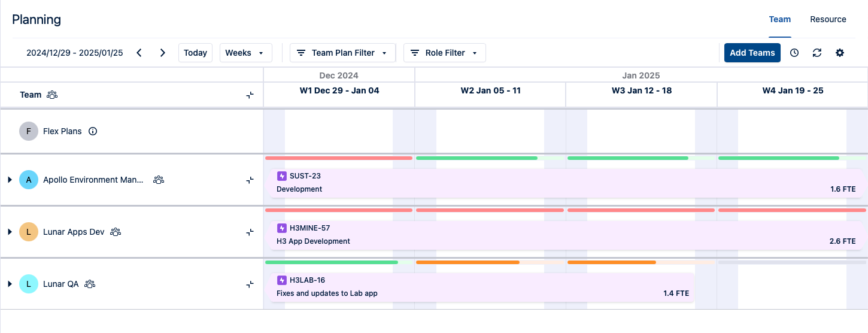Click the Flex Plans info icon
Viewport: 868px width, 333px height.
93,131
